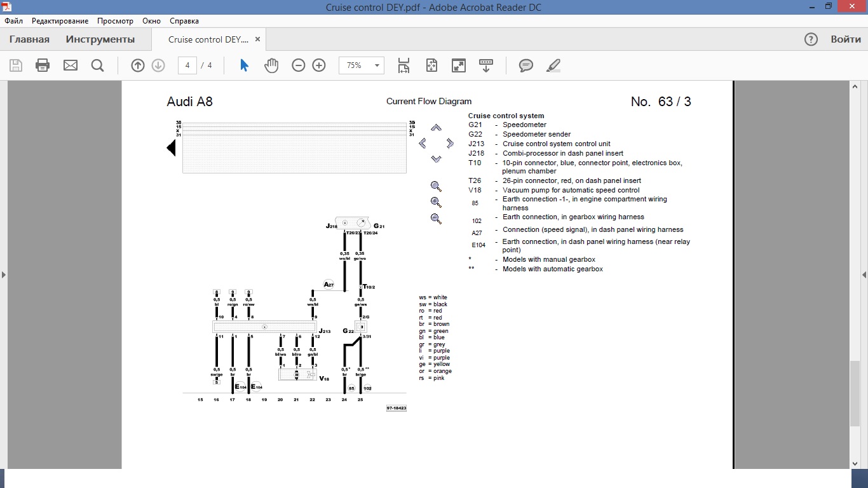Toggle full screen mode icon

coord(458,65)
